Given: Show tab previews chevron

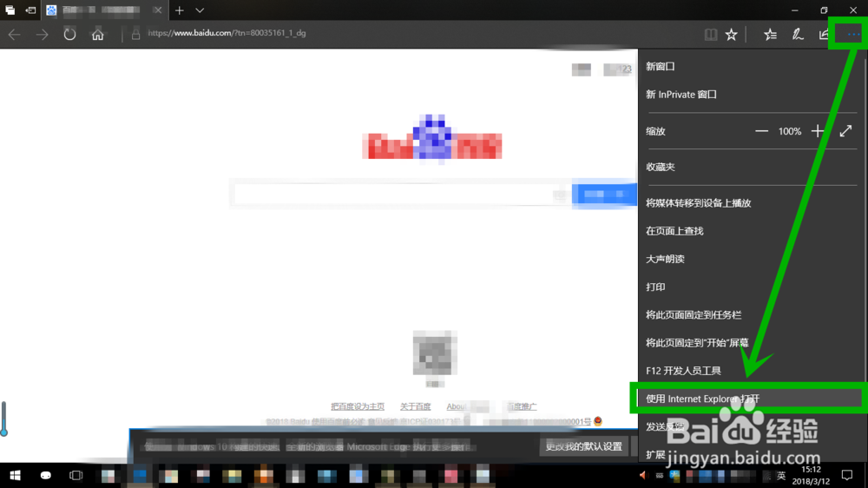Looking at the screenshot, I should coord(200,10).
